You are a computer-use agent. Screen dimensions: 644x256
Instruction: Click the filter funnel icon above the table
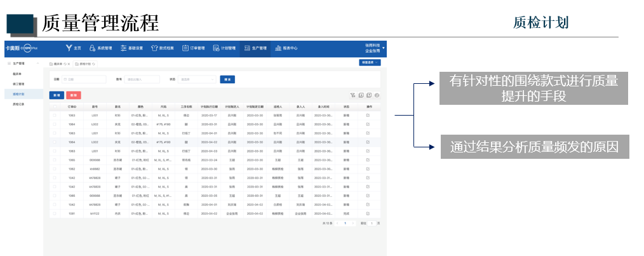(353, 95)
